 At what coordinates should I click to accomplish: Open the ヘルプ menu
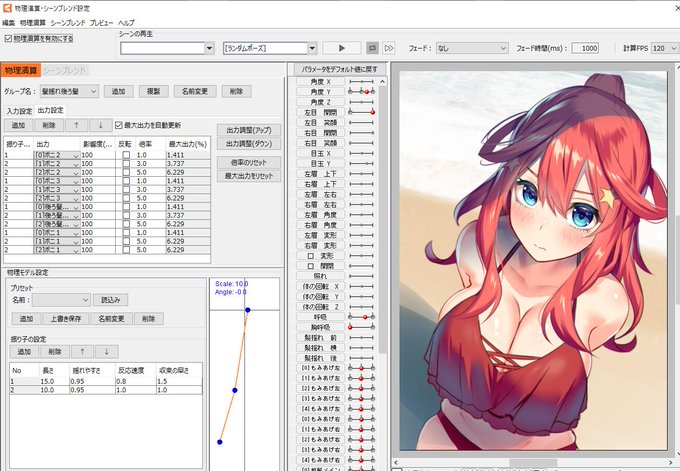coord(126,23)
